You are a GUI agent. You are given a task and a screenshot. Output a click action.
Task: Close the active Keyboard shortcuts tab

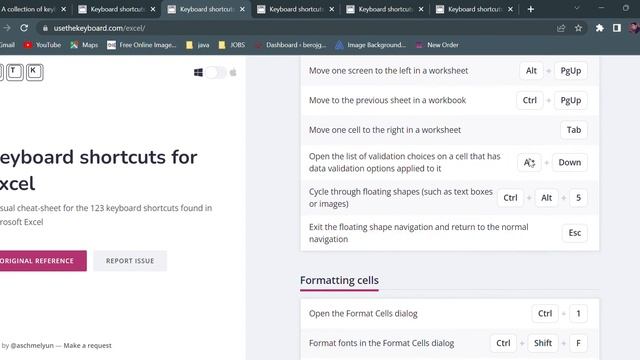point(242,9)
